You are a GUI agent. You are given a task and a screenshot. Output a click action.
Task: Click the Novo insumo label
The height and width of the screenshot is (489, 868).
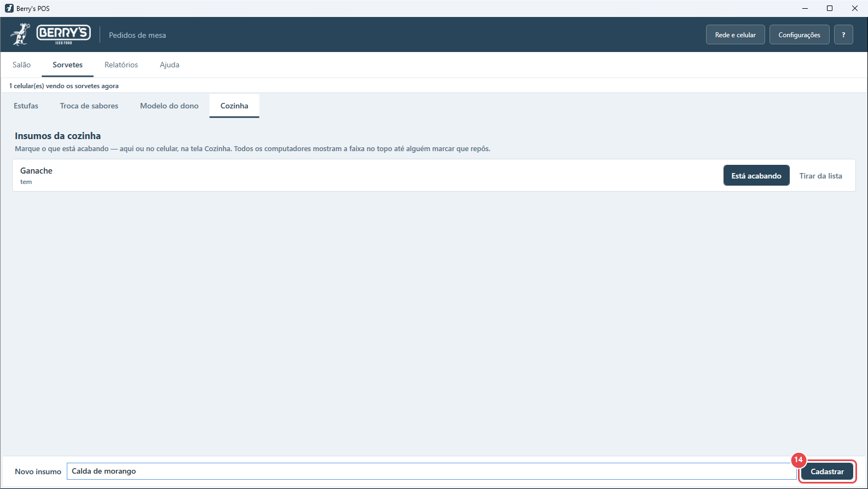tap(38, 471)
